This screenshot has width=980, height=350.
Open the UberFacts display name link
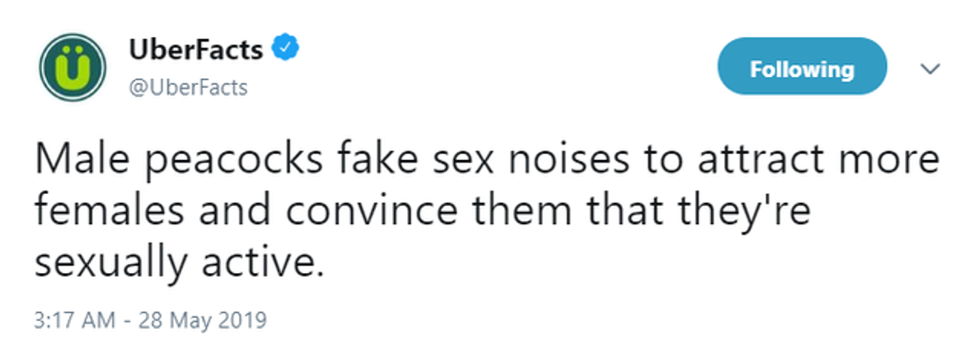(x=196, y=50)
